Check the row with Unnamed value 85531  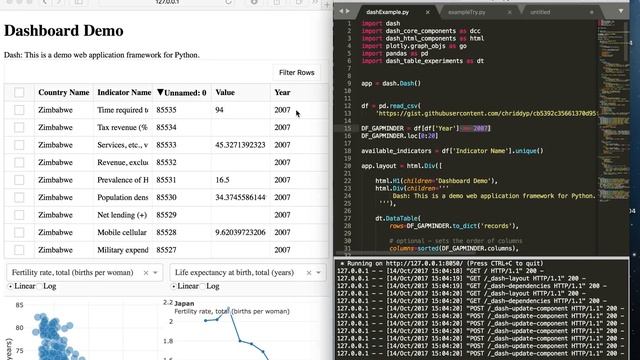coord(19,180)
